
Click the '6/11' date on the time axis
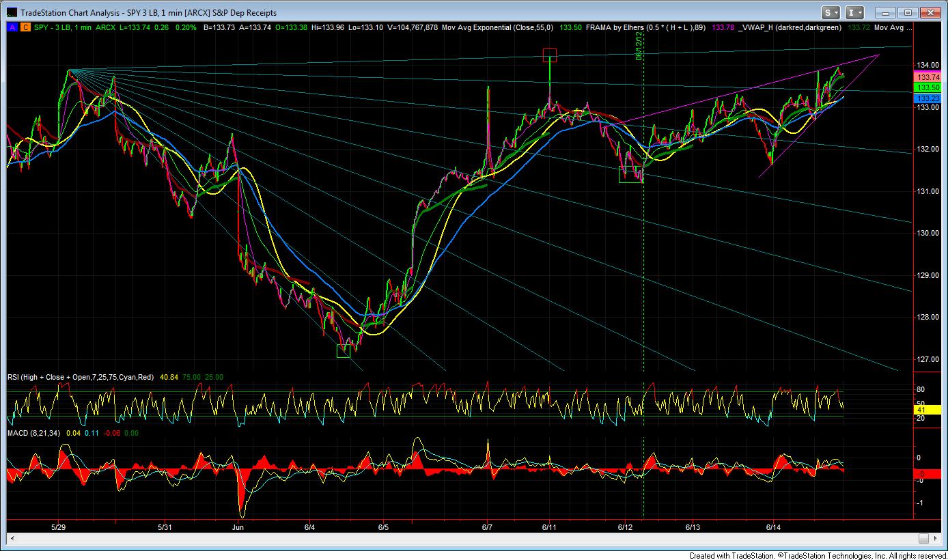[x=550, y=527]
